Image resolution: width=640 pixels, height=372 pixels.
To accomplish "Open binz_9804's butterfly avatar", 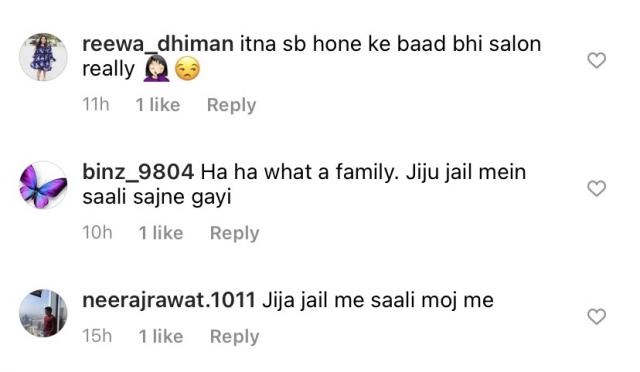I will coord(43,185).
